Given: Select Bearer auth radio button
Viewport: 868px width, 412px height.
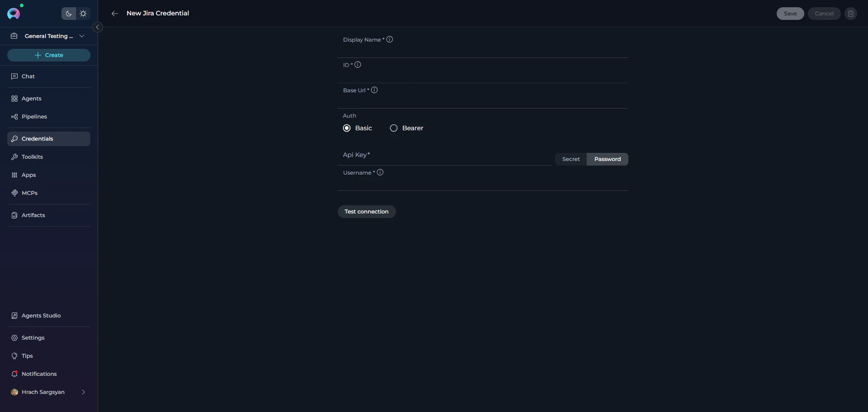Looking at the screenshot, I should pos(394,128).
